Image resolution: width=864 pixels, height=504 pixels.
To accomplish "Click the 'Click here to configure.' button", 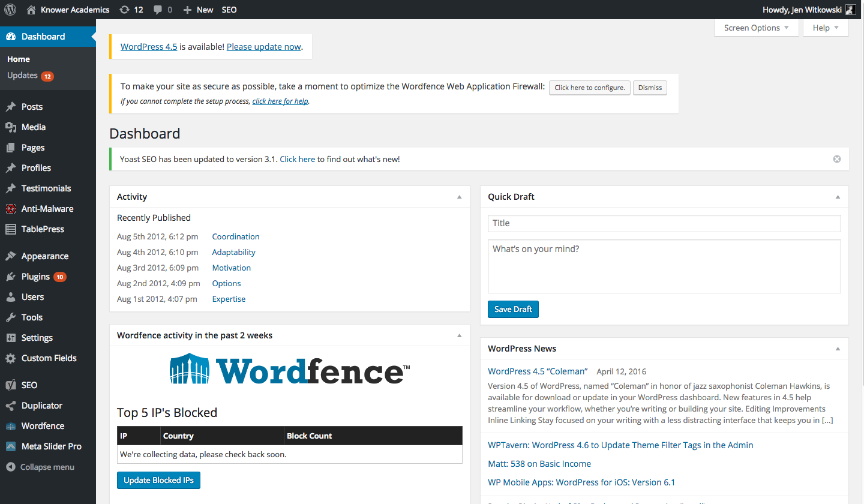I will [590, 88].
